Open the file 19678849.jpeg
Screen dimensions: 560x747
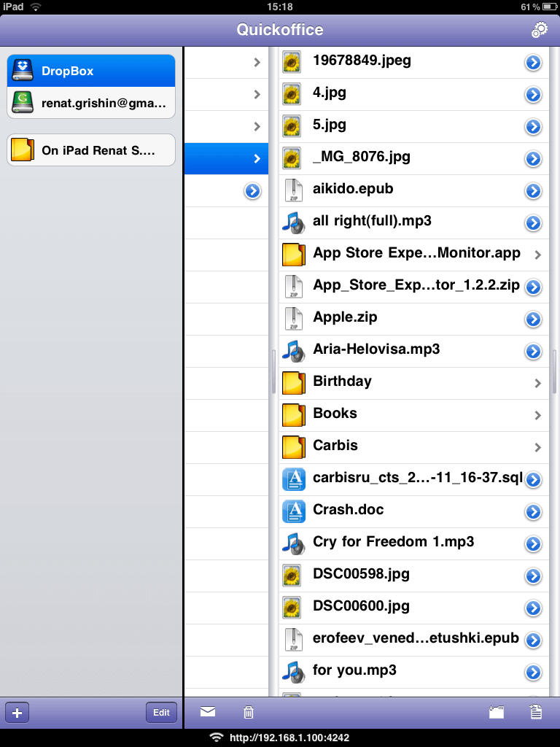coord(414,63)
